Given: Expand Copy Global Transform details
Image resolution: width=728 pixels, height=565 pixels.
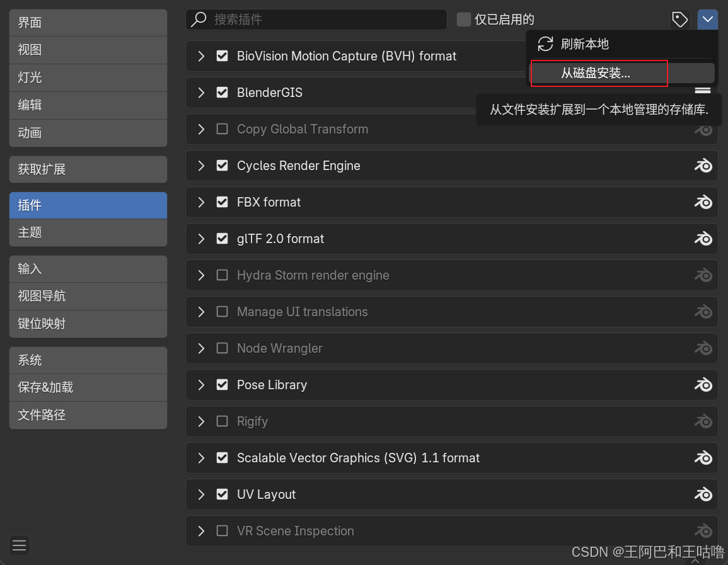Looking at the screenshot, I should pyautogui.click(x=201, y=129).
